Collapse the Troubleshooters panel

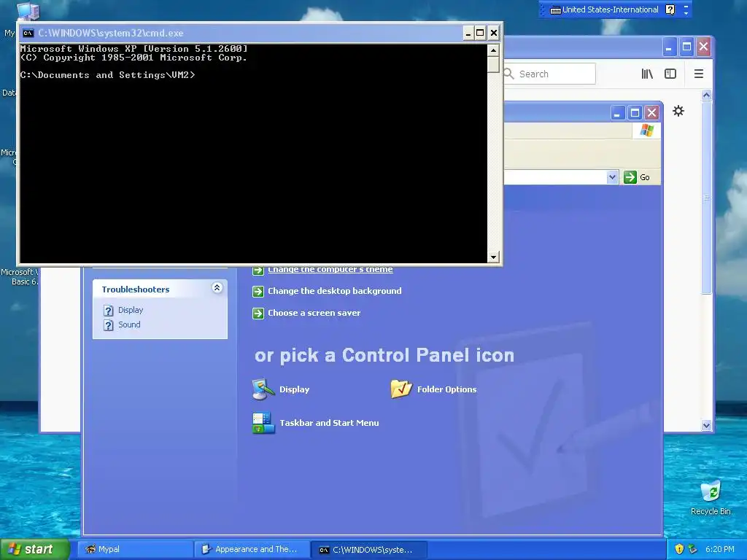(x=217, y=287)
